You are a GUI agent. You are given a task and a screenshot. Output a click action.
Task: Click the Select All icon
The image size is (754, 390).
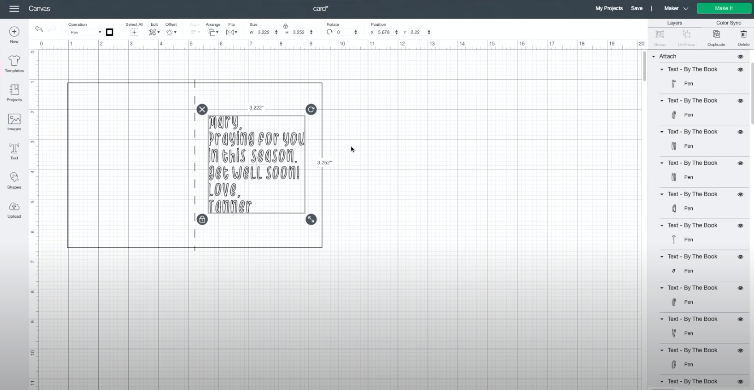pyautogui.click(x=134, y=32)
